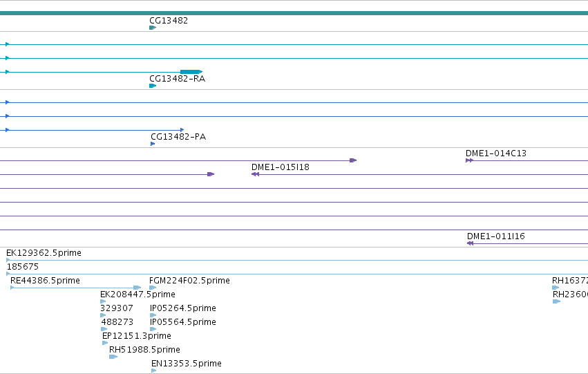Click the DME1-015I18 label
This screenshot has width=588, height=374.
[280, 167]
